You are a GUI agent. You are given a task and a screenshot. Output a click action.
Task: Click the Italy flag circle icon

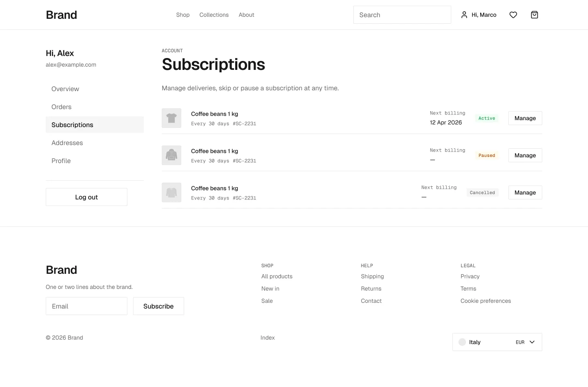(462, 342)
